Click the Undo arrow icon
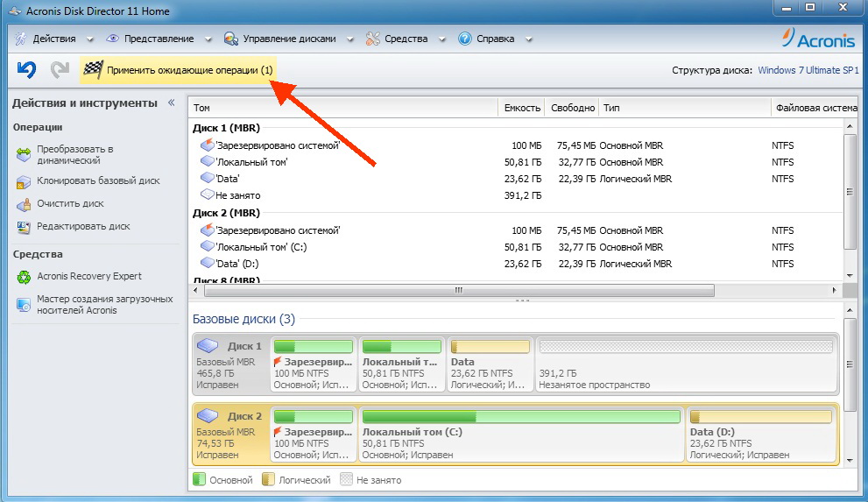 26,70
